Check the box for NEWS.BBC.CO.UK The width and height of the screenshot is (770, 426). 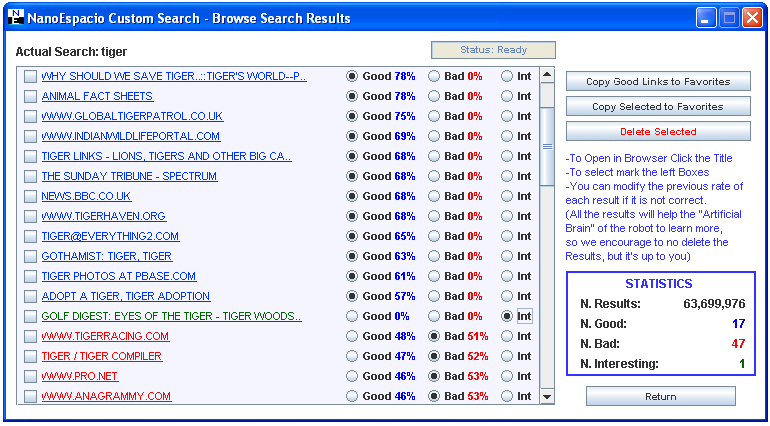30,197
